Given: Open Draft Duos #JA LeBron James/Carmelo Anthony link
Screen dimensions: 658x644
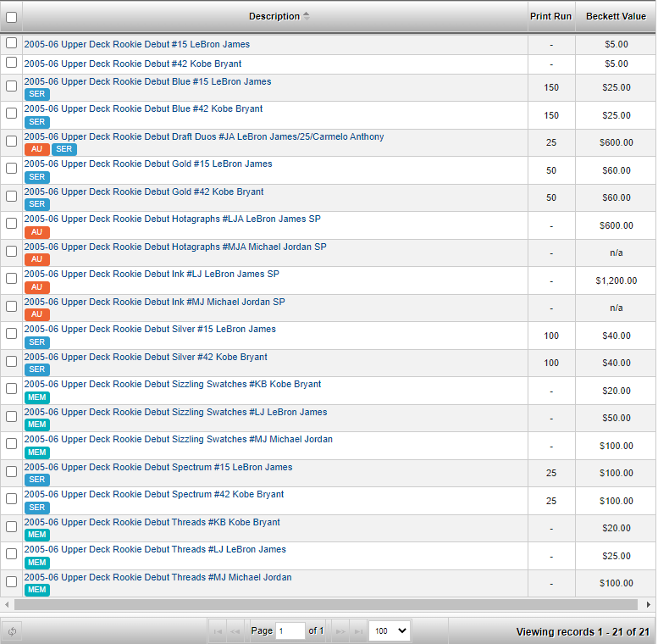Looking at the screenshot, I should (204, 137).
